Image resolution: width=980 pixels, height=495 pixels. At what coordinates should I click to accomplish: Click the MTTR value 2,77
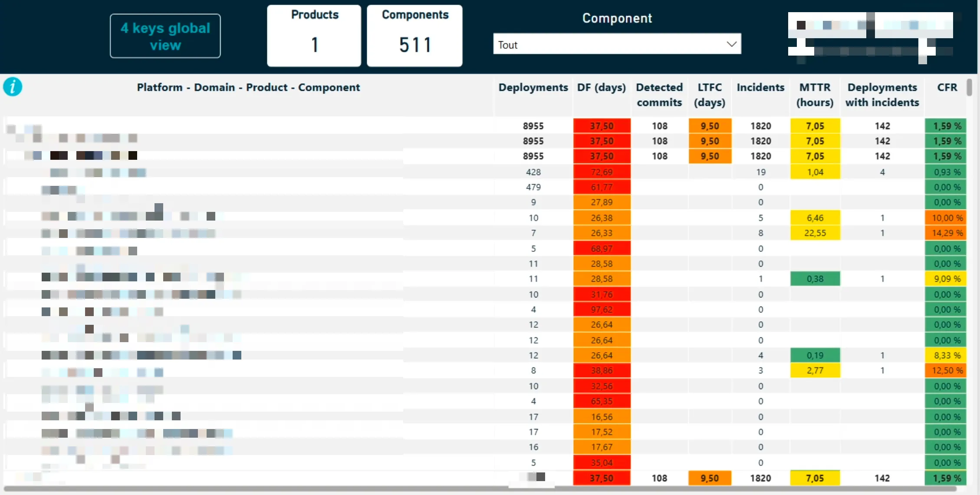[x=815, y=370]
